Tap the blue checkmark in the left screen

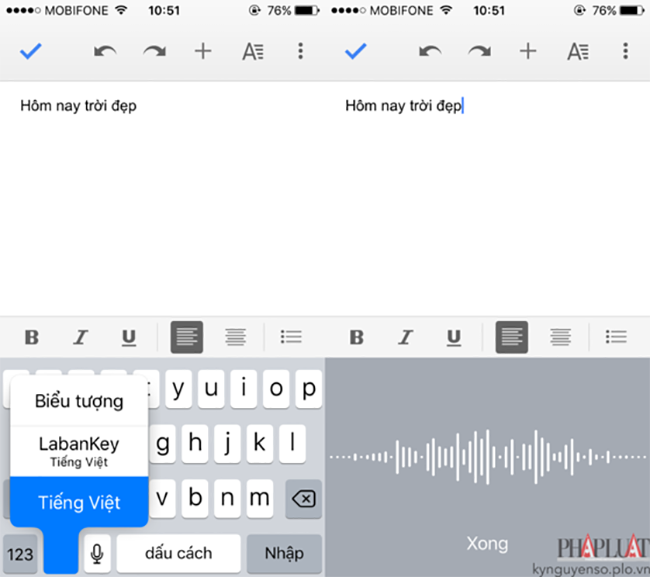coord(30,51)
